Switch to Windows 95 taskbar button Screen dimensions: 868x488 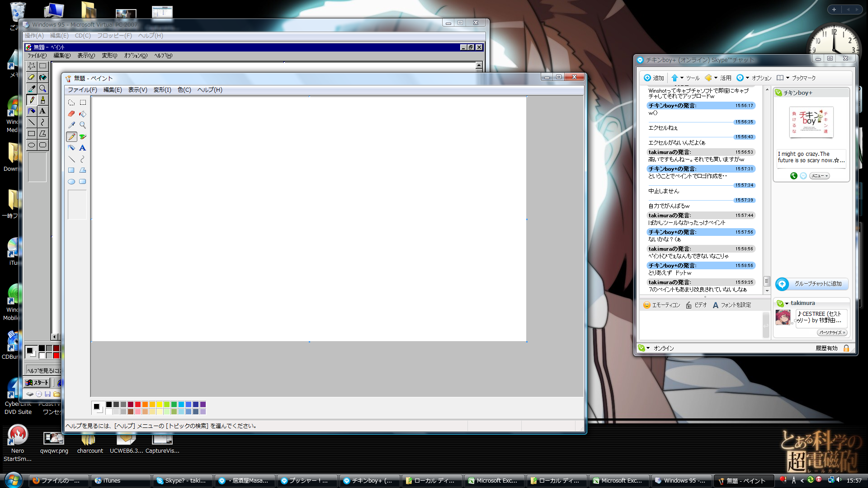681,481
